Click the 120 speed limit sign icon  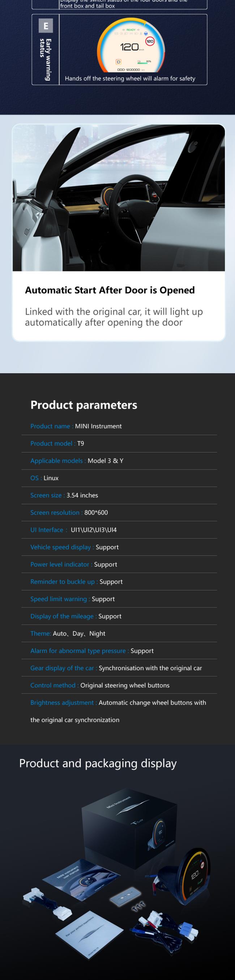click(150, 41)
